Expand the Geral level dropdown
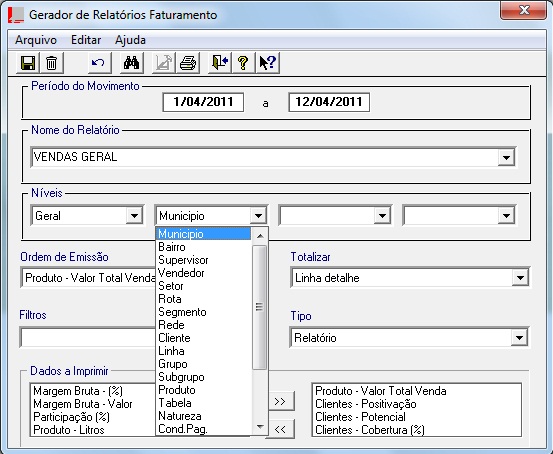Image resolution: width=553 pixels, height=454 pixels. pyautogui.click(x=134, y=216)
